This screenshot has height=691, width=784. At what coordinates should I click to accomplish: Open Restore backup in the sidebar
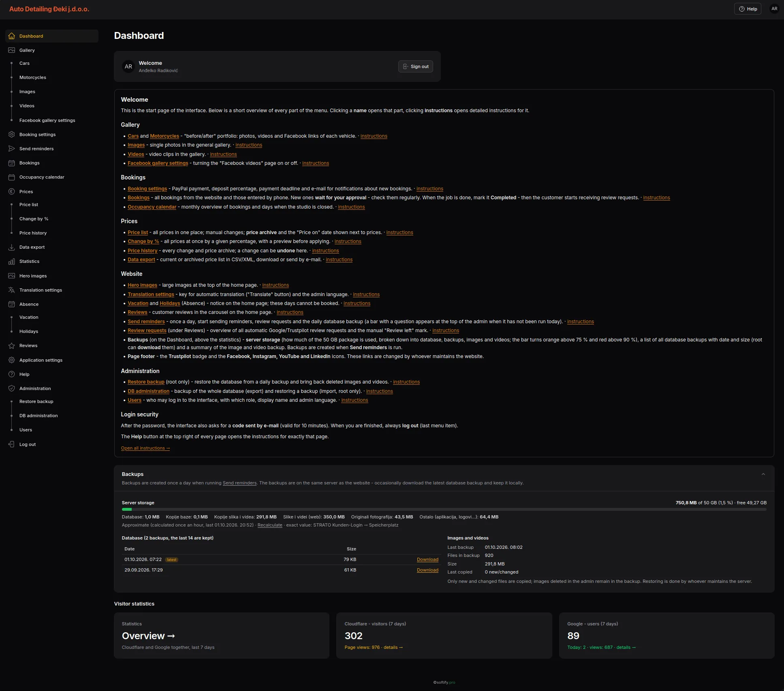coord(36,401)
